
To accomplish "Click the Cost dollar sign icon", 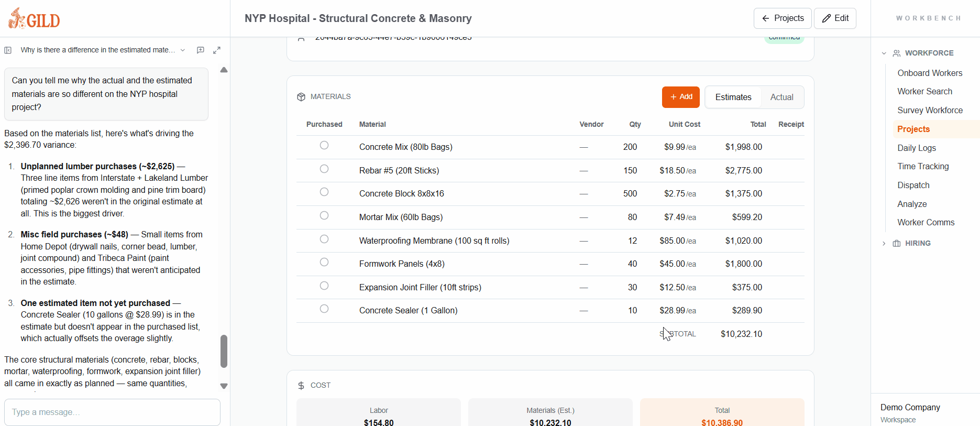I will [301, 386].
